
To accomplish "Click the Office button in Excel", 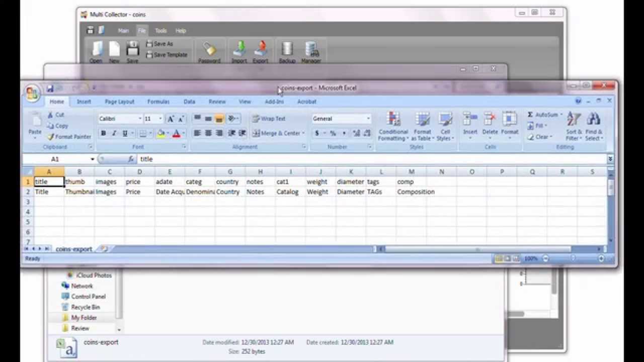I will (32, 93).
